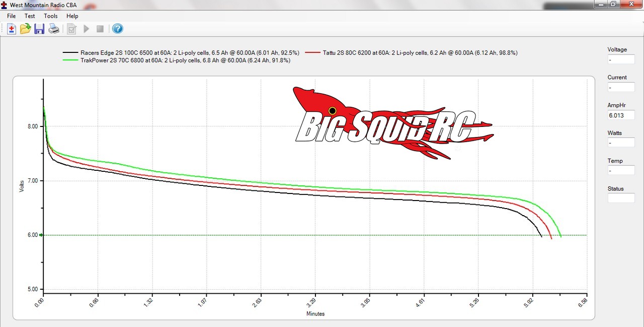Viewport: 644px width, 327px height.
Task: Click the "AmpHr" label in the side panel
Action: 617,105
